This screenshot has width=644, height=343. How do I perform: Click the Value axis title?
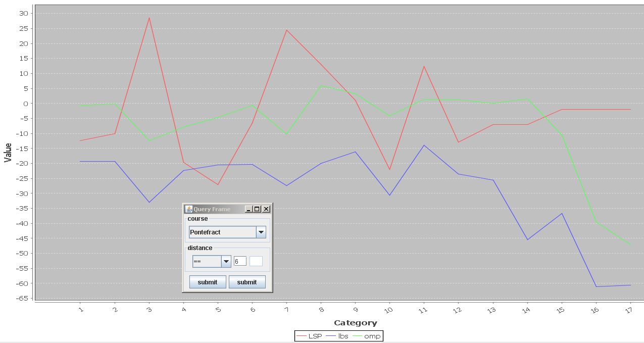[8, 153]
